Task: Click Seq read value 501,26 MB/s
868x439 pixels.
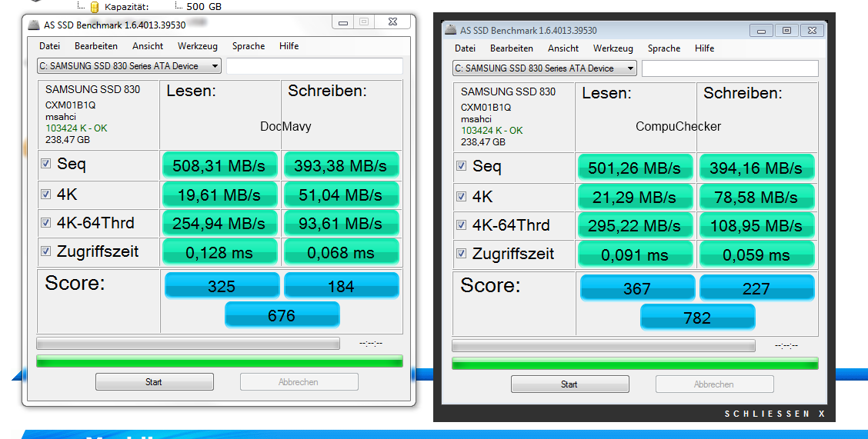Action: click(x=635, y=167)
